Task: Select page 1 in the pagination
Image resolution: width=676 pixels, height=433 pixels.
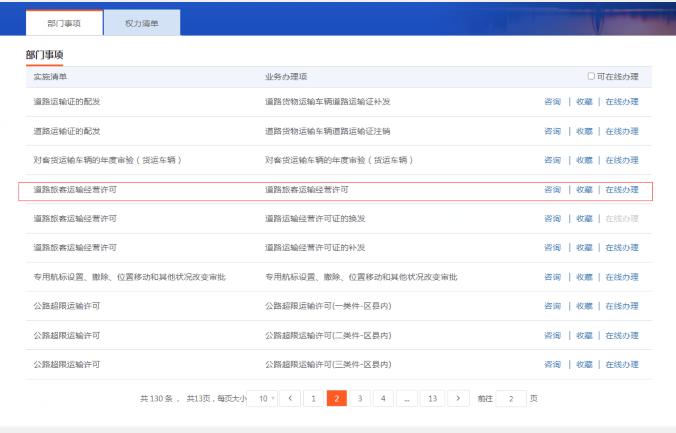Action: (x=313, y=398)
